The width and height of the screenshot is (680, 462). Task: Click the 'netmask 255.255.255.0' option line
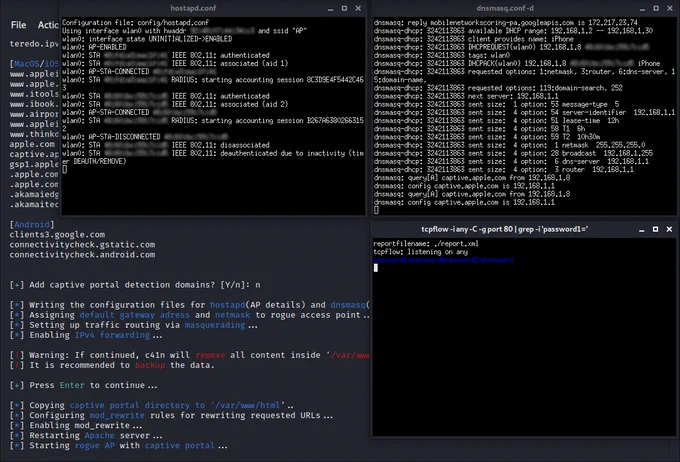509,145
